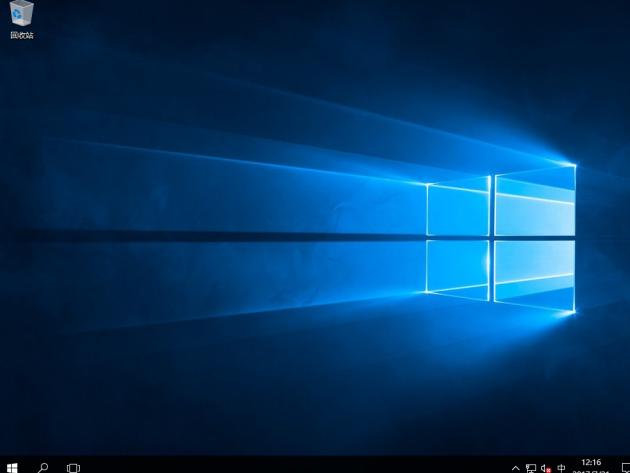Click the date under the clock
The width and height of the screenshot is (630, 473).
pos(591,471)
